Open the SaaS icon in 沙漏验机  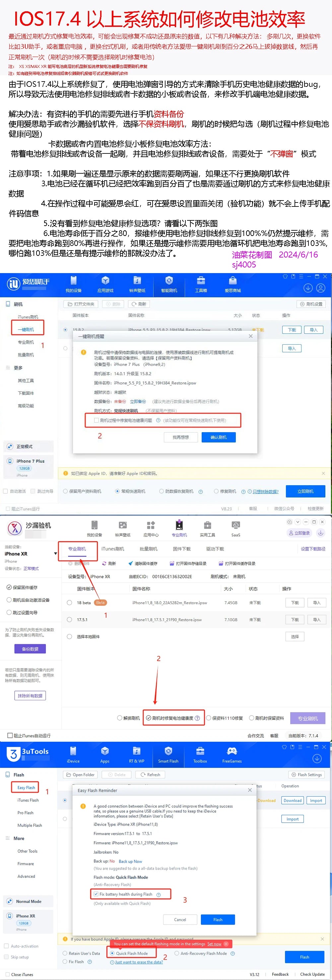click(236, 525)
